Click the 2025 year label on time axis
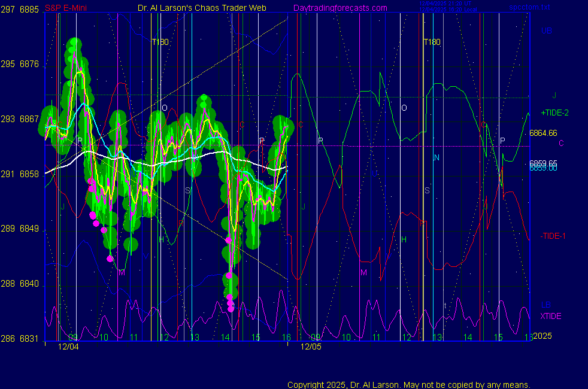Screen dimensions: 588x389 tap(541, 337)
